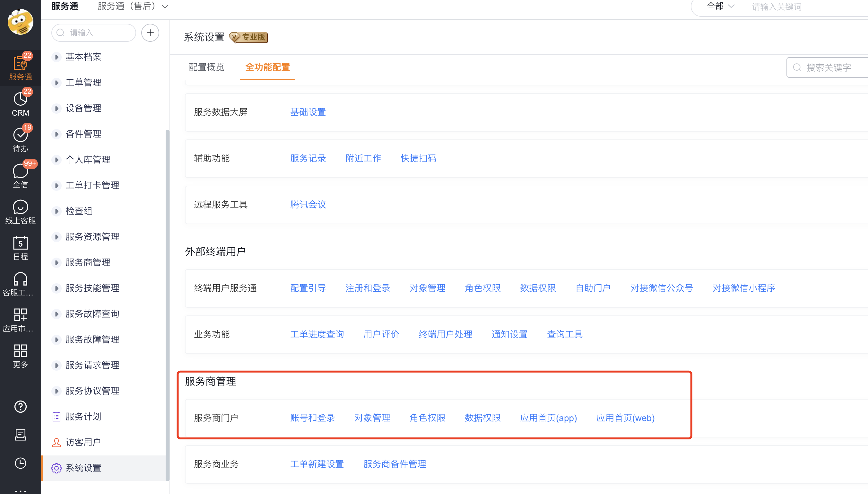Switch to the 全功能配置 tab

pyautogui.click(x=267, y=67)
